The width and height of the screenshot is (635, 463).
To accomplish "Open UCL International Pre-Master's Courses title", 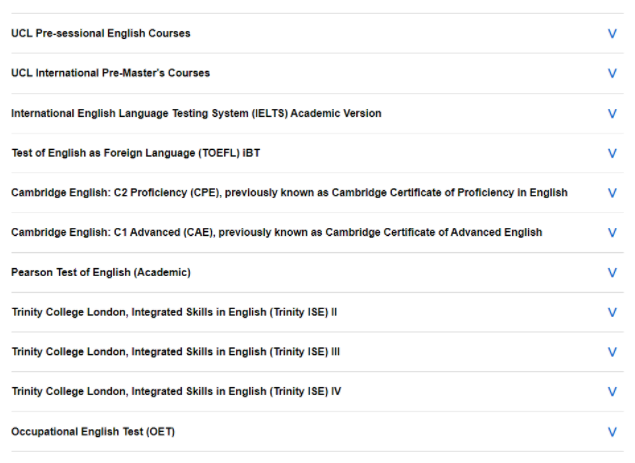I will (x=111, y=73).
